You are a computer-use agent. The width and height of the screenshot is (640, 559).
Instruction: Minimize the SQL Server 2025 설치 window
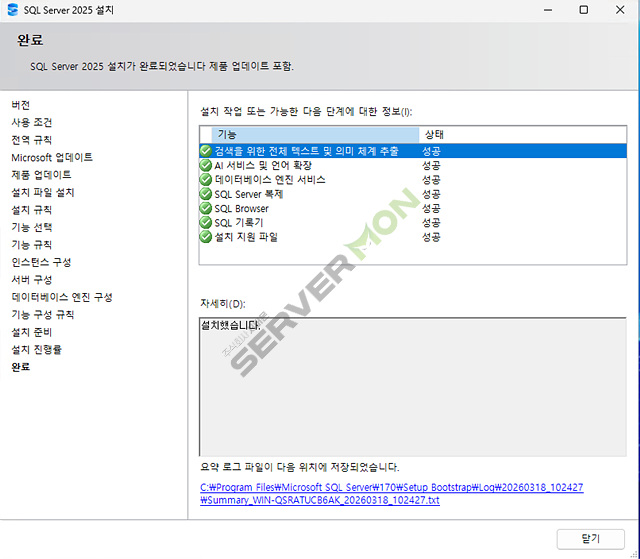click(x=548, y=10)
